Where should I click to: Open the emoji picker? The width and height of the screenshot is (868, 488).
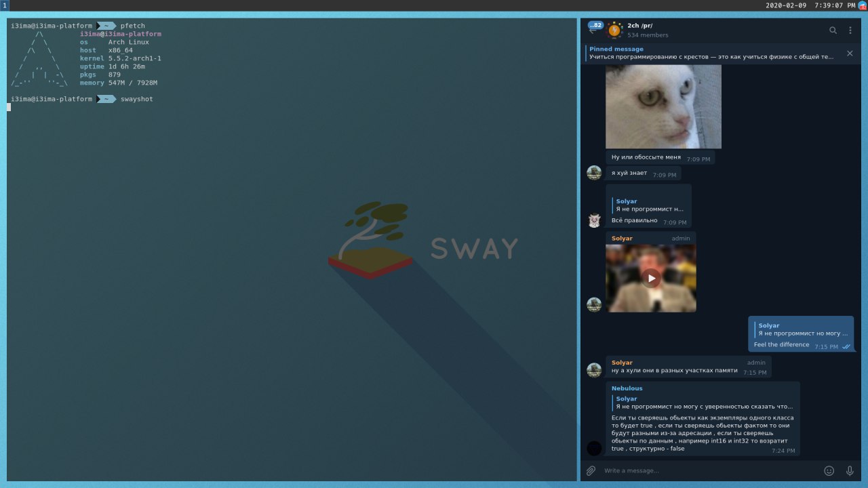tap(829, 470)
